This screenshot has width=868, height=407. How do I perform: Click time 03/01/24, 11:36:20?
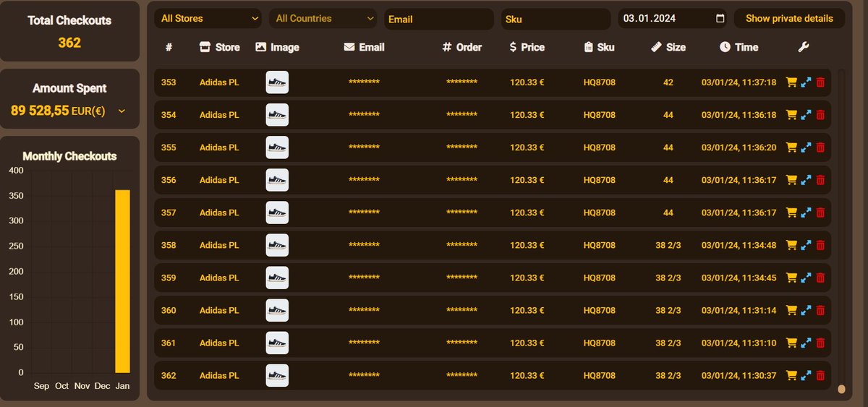(x=739, y=147)
